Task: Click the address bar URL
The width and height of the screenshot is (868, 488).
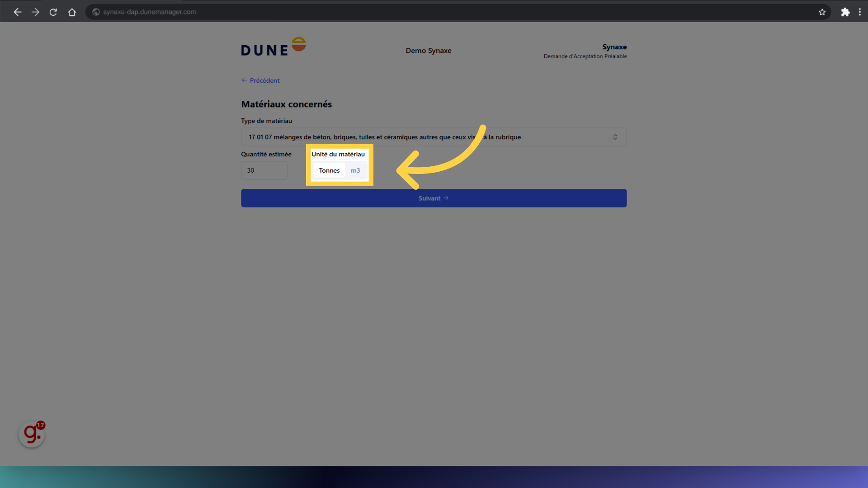Action: click(x=150, y=12)
